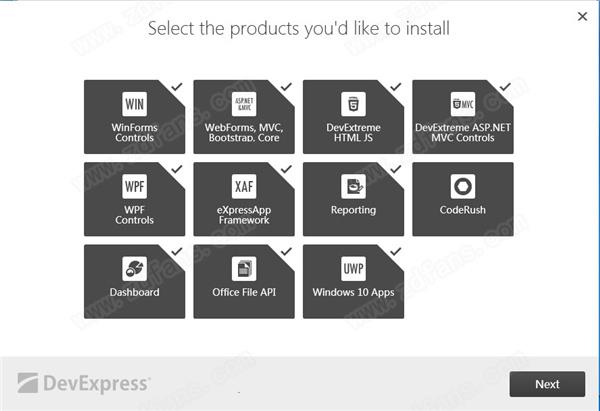
Task: Click the ASP.NET icon on WebForms tile
Action: point(244,104)
